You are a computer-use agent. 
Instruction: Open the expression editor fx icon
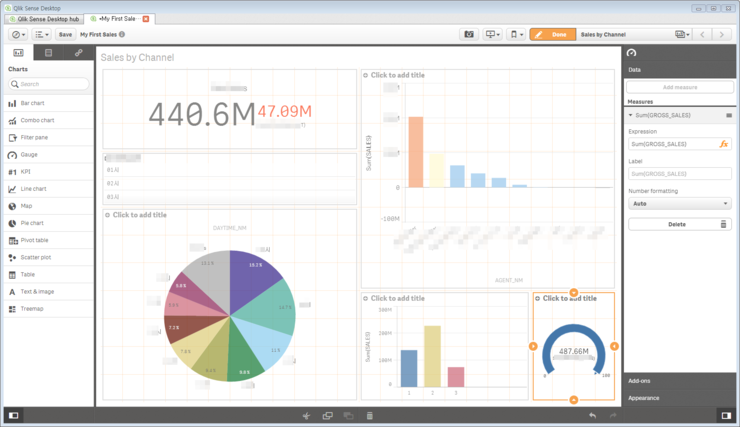(723, 144)
